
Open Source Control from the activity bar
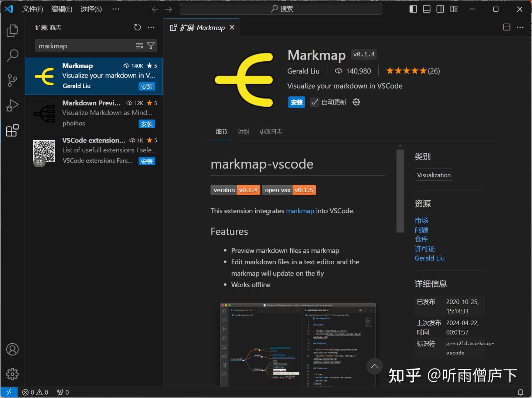tap(12, 80)
